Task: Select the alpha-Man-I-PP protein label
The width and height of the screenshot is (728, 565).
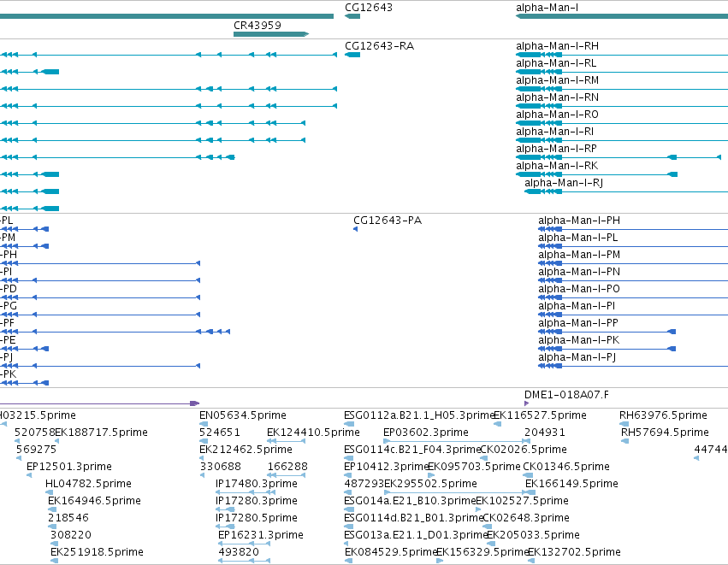Action: coord(578,323)
